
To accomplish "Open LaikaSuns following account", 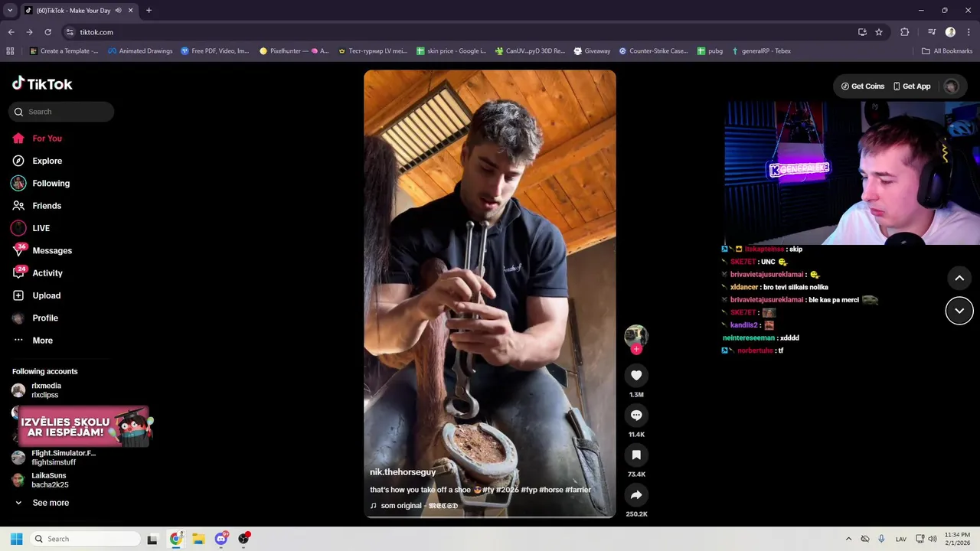I will [x=40, y=480].
